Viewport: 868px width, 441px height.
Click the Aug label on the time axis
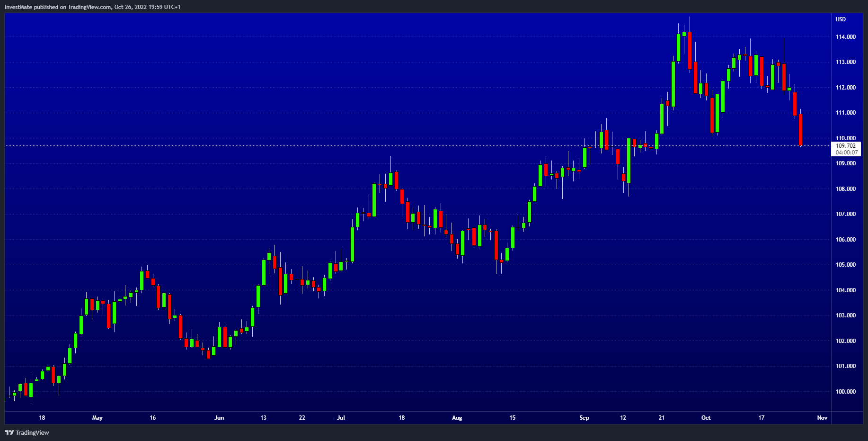click(457, 418)
